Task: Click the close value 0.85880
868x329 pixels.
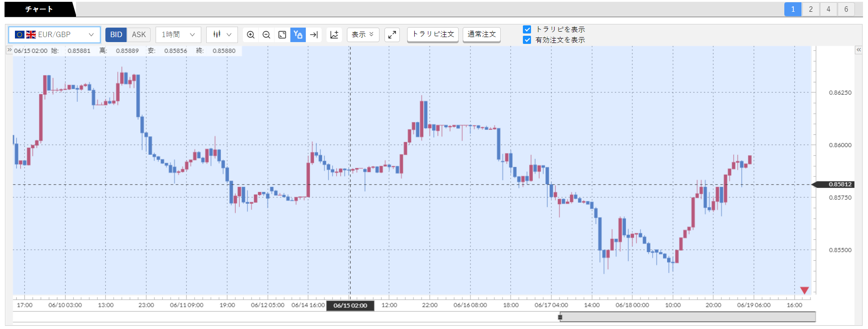Action: tap(224, 51)
